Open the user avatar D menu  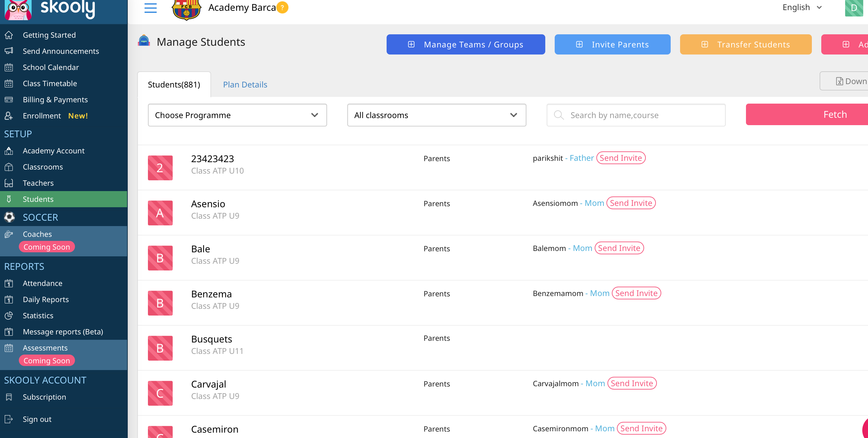tap(854, 8)
